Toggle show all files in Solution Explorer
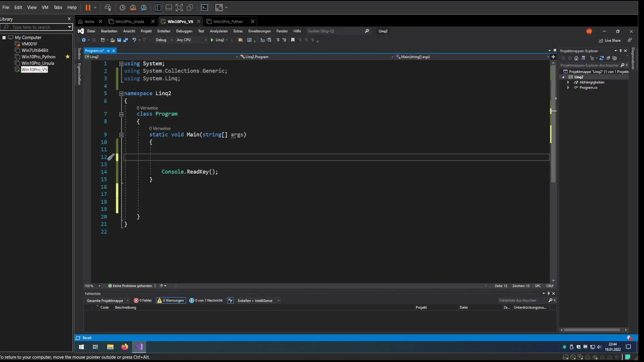 coord(614,58)
